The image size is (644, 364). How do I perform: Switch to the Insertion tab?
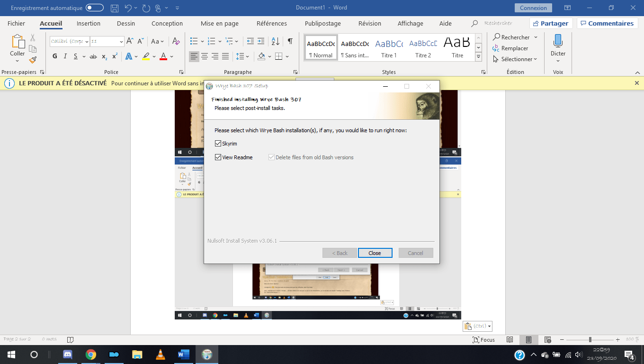click(x=89, y=24)
